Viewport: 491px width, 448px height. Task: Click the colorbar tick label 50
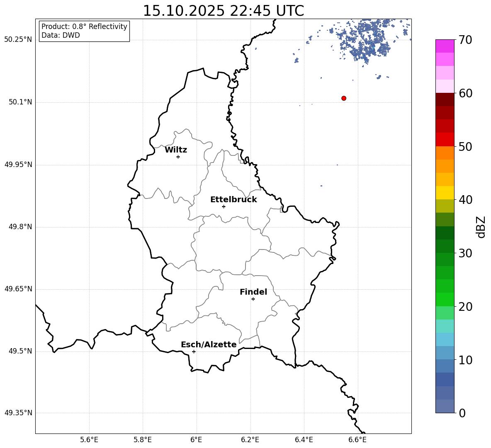[465, 146]
